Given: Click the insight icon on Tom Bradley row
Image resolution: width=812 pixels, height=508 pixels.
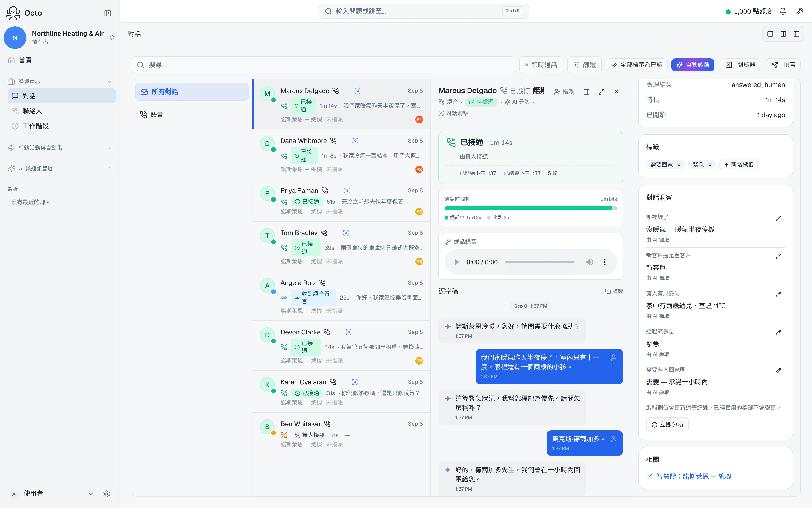Looking at the screenshot, I should coord(346,233).
